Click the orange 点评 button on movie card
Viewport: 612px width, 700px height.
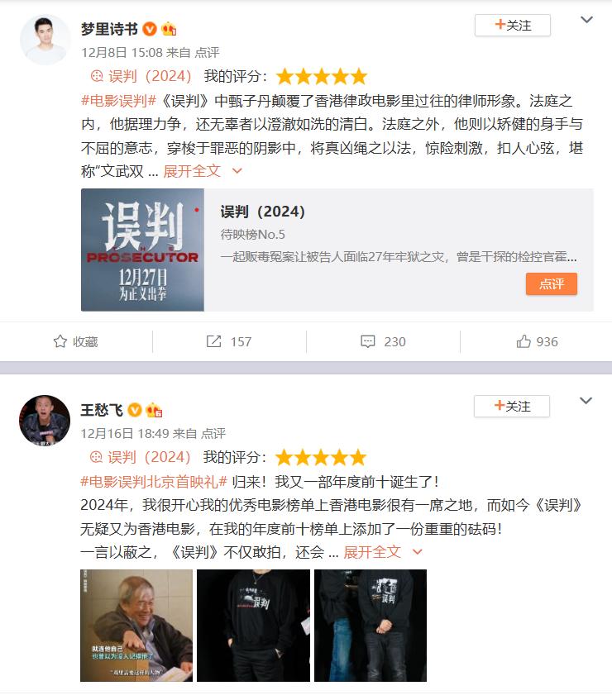coord(552,284)
